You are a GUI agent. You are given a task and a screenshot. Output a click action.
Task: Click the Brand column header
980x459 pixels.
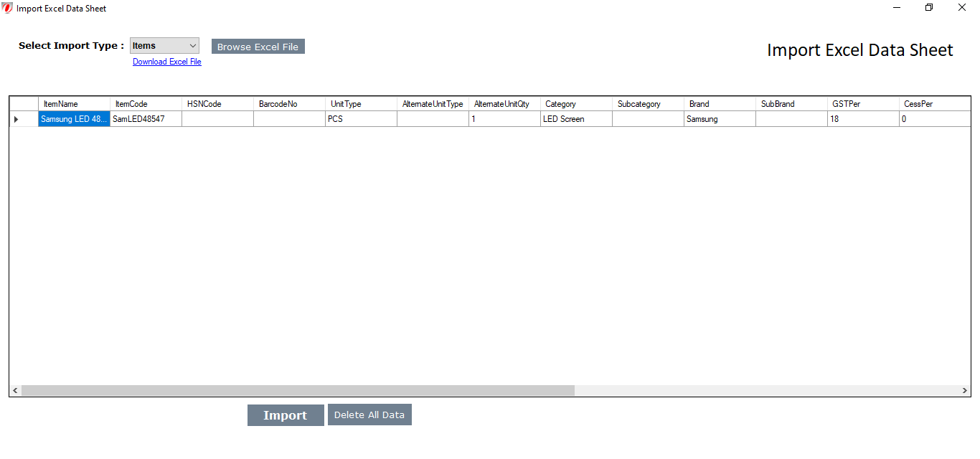coord(720,104)
